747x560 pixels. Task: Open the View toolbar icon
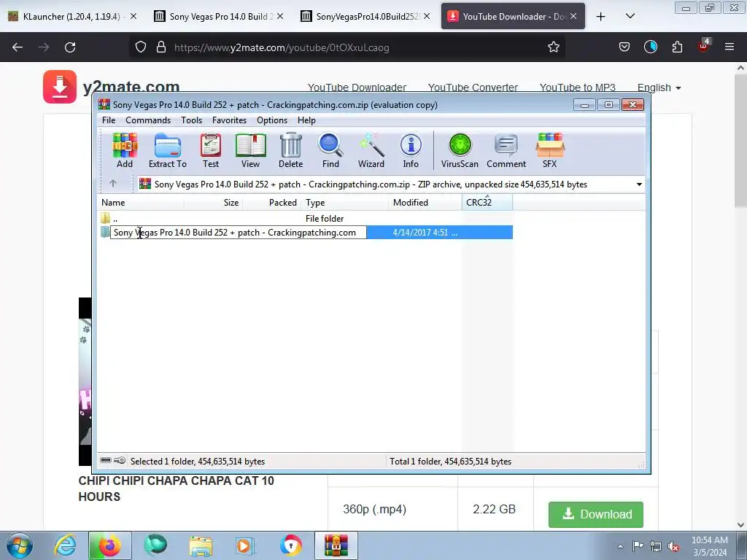pyautogui.click(x=251, y=150)
